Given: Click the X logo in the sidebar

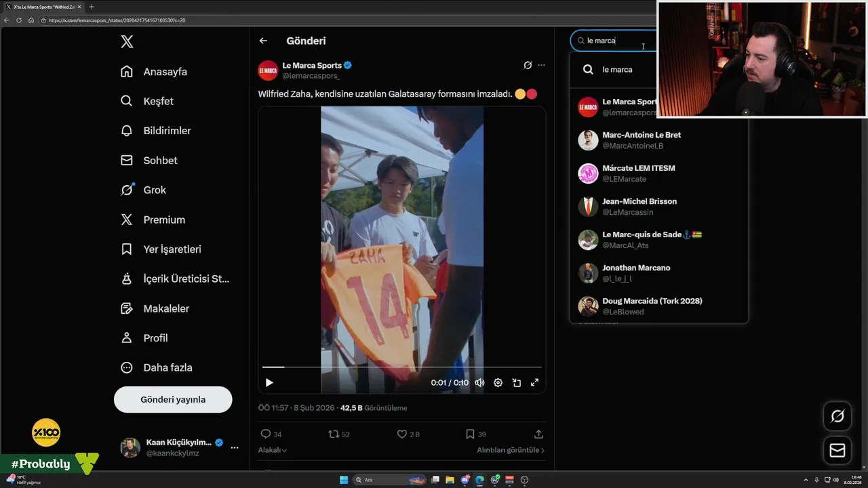Looking at the screenshot, I should point(127,41).
